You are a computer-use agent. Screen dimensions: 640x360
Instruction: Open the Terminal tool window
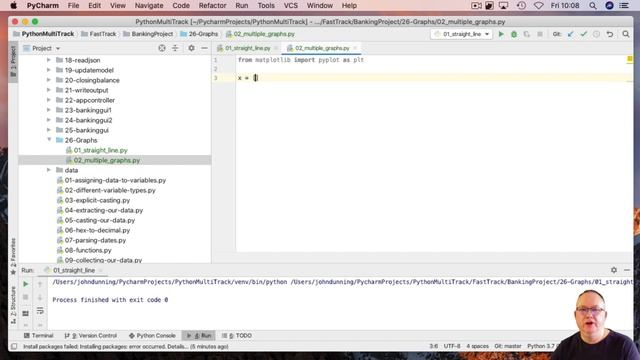click(x=39, y=336)
